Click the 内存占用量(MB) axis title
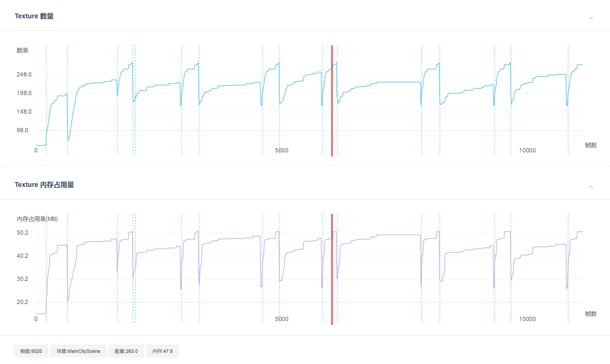 tap(37, 219)
